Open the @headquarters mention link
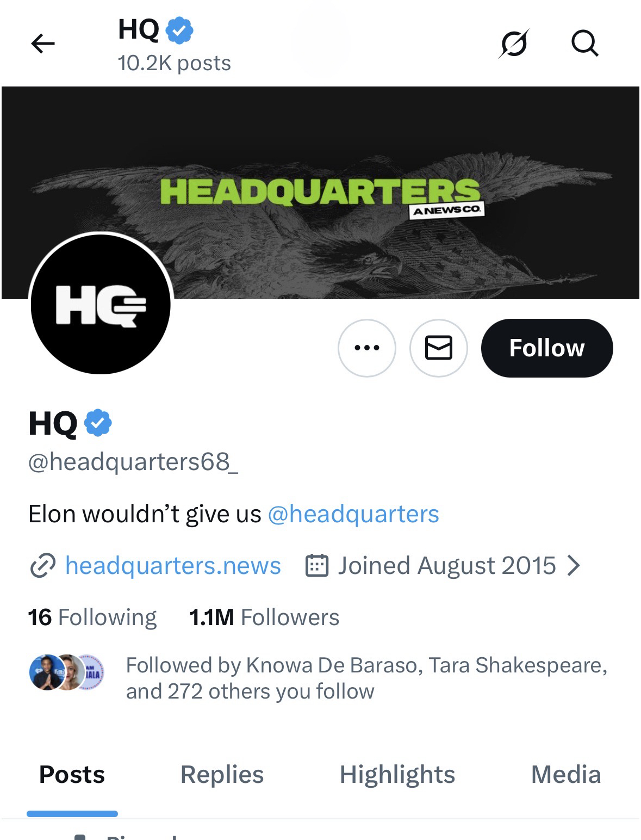 tap(353, 514)
